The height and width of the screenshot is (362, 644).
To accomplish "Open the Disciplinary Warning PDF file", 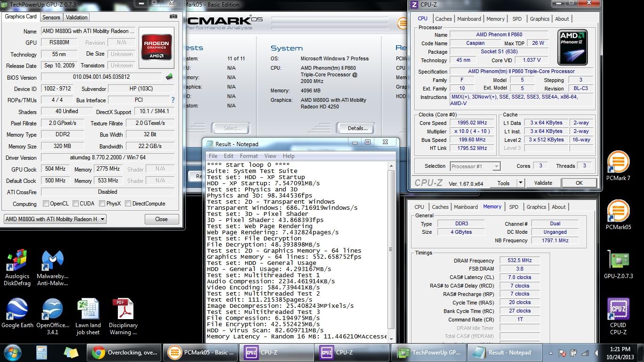I will (x=123, y=316).
